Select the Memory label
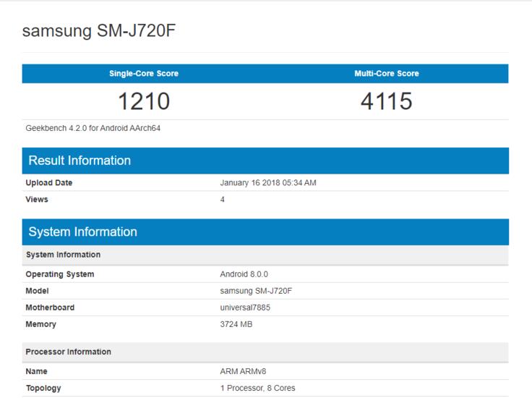Screen dimensions: 532x398 (x=40, y=324)
